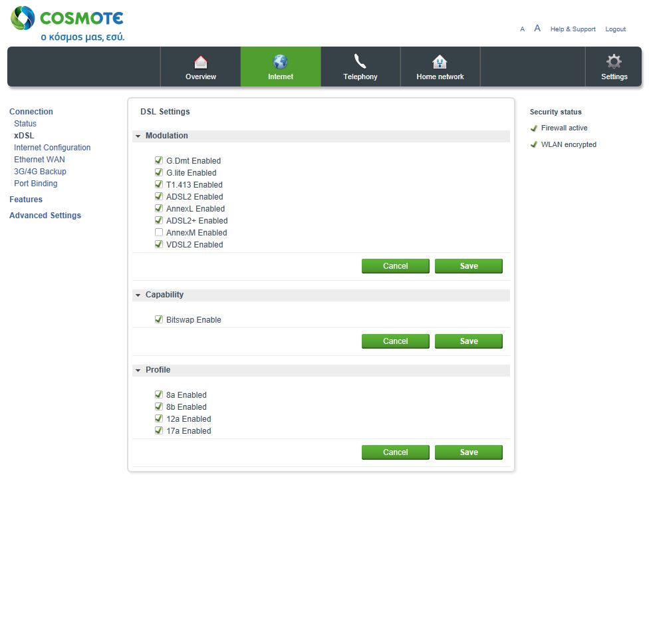Click the Home network house icon
651x644 pixels.
[440, 62]
